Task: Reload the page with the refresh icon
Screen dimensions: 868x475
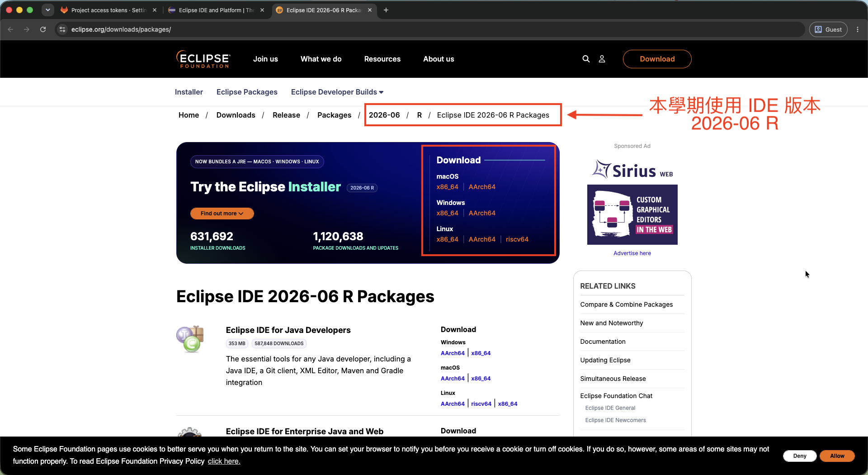Action: pos(43,29)
